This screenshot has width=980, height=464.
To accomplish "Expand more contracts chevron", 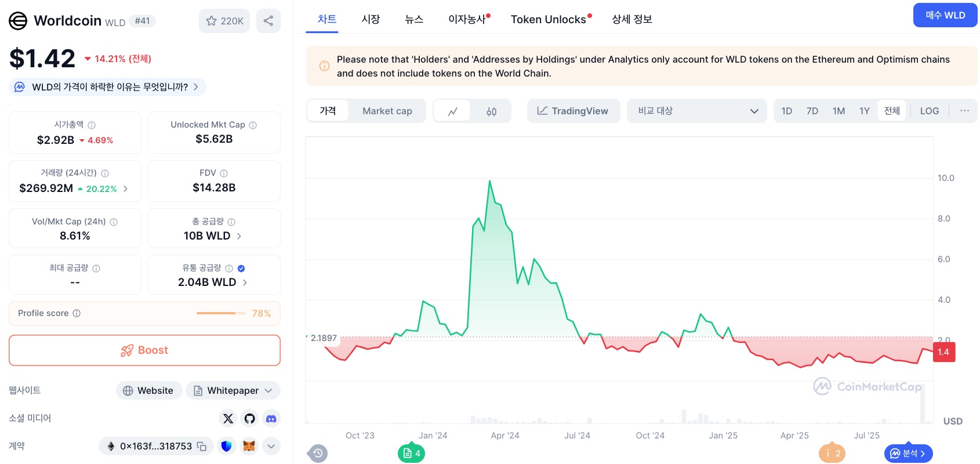I will click(271, 446).
